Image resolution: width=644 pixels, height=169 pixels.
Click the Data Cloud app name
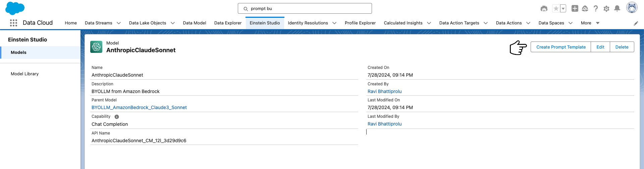pos(38,23)
